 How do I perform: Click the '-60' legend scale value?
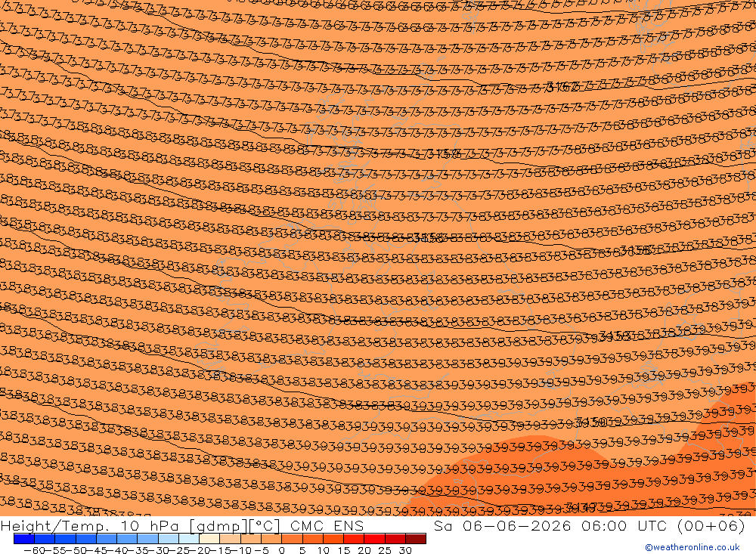click(x=34, y=550)
